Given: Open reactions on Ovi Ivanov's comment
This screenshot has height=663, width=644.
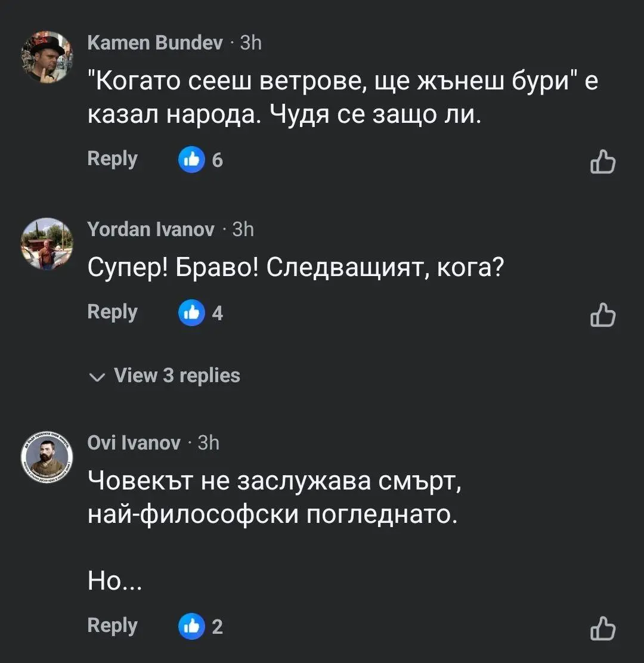Looking at the screenshot, I should pos(201,627).
